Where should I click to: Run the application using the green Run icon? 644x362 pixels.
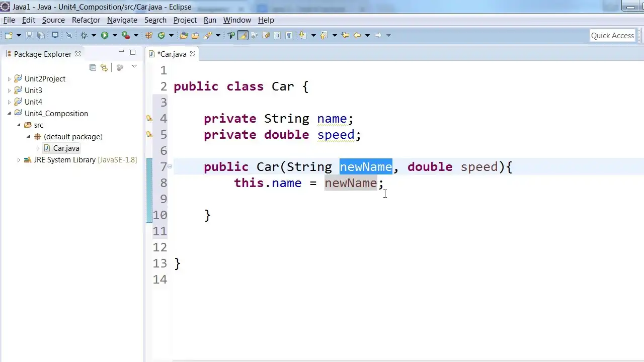[x=105, y=35]
